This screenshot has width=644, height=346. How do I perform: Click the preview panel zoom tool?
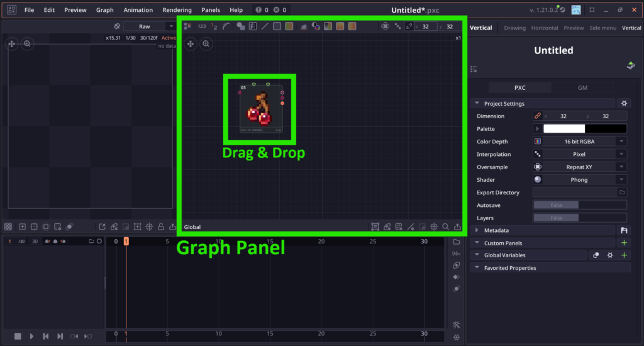click(27, 44)
